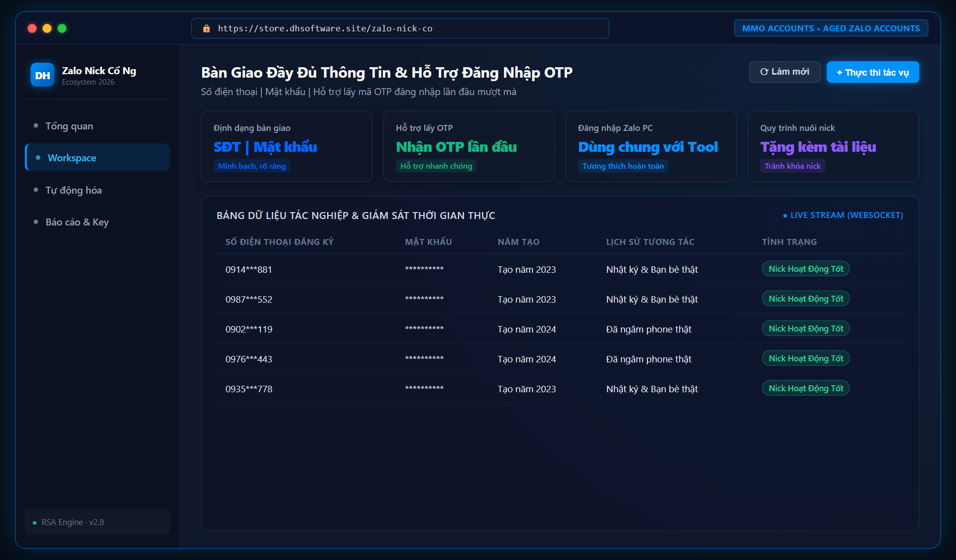Click the Tình trạng column header
Screen dimensions: 956x560
(x=789, y=242)
